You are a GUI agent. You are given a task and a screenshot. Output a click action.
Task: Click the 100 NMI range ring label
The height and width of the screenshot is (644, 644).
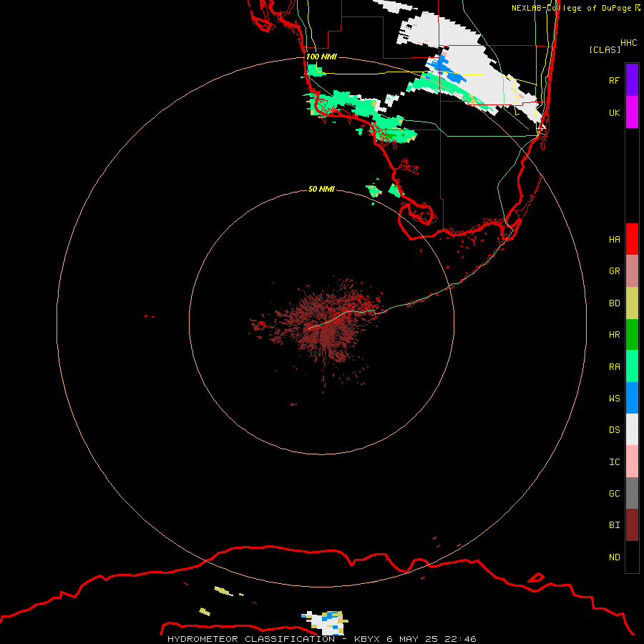321,57
